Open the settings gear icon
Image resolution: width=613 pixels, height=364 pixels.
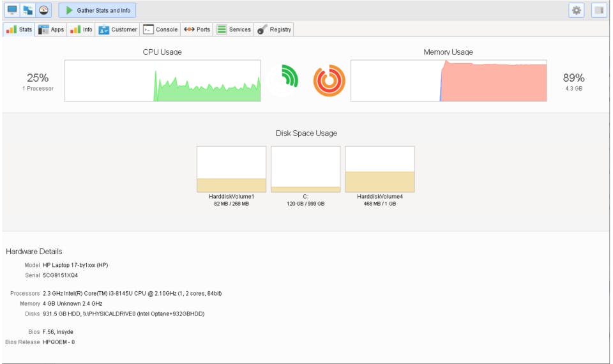[x=576, y=10]
